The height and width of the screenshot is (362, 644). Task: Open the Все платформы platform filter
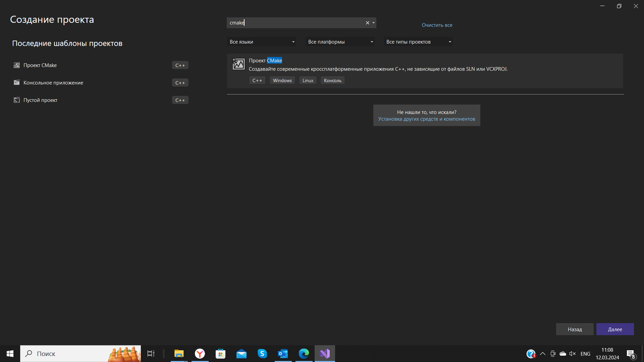[340, 42]
